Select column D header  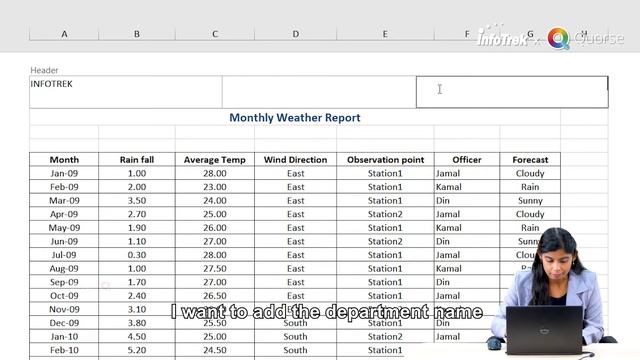click(x=296, y=34)
